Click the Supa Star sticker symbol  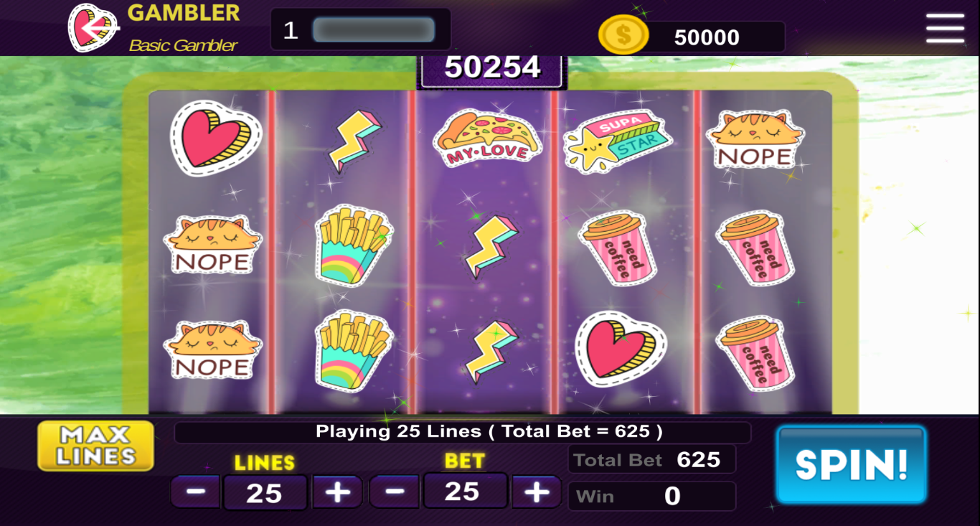[x=618, y=141]
